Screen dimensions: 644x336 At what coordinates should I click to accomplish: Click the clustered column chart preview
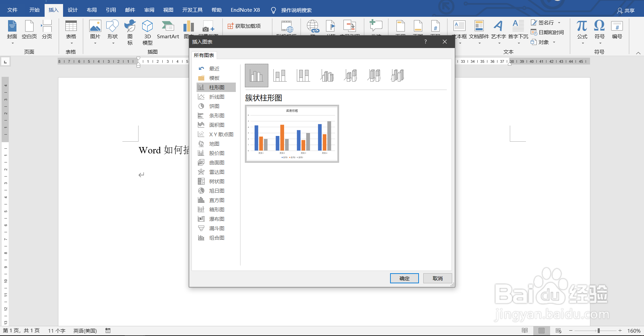click(x=292, y=134)
